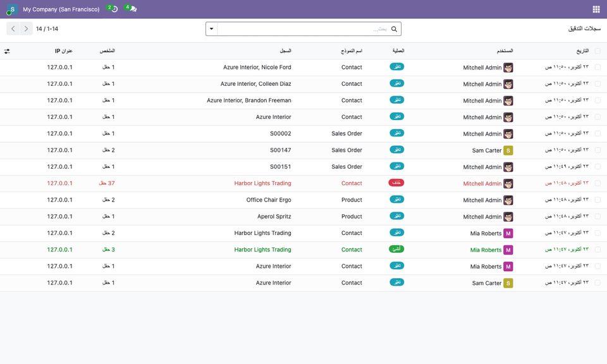Open My Company (San Francisco) switcher
This screenshot has height=364, width=607.
coord(61,9)
